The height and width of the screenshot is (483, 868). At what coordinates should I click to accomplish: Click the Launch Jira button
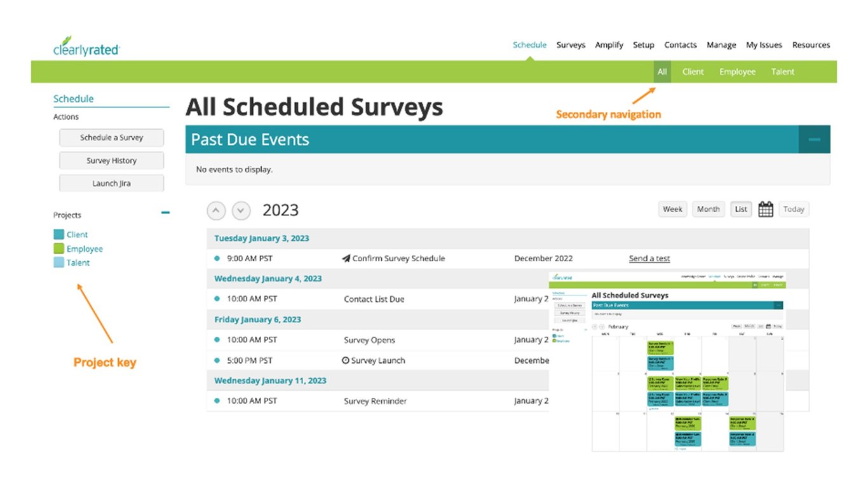click(111, 184)
